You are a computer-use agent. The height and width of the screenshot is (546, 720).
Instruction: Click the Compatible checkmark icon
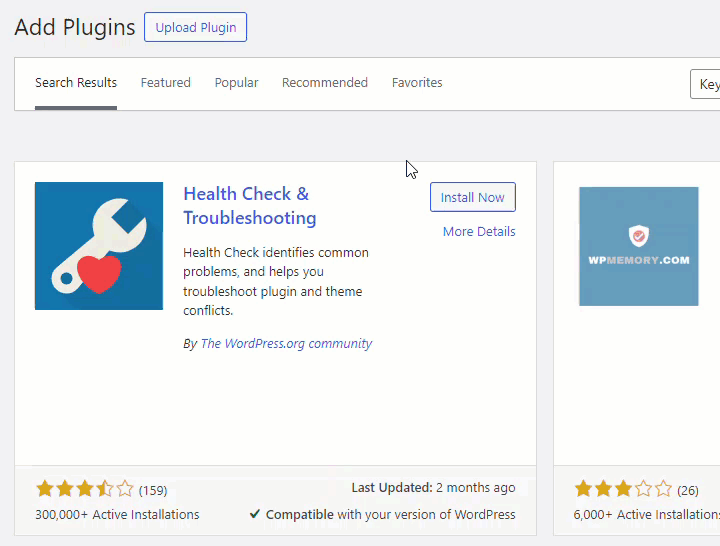pos(256,515)
